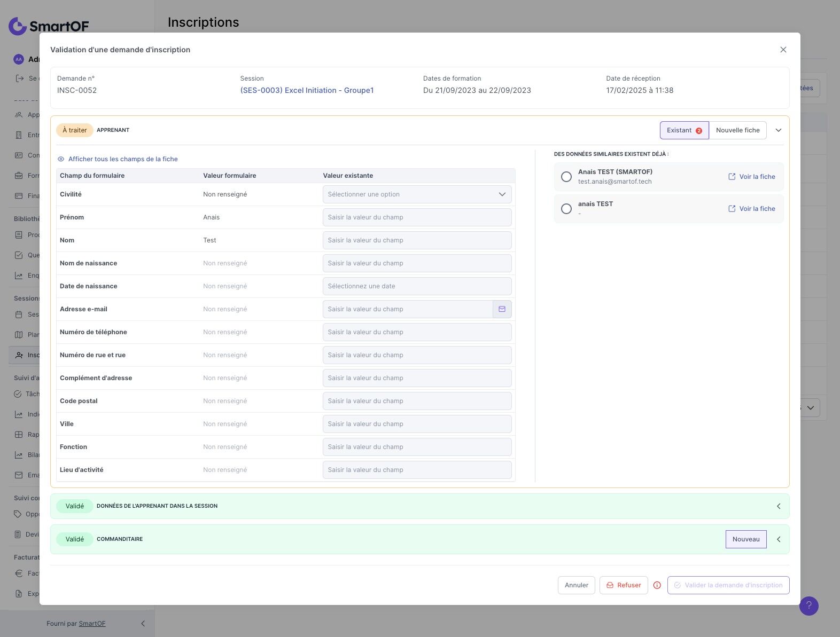Click the checkbox icon beside 'Que' in the sidebar
This screenshot has height=637, width=840.
pyautogui.click(x=19, y=255)
